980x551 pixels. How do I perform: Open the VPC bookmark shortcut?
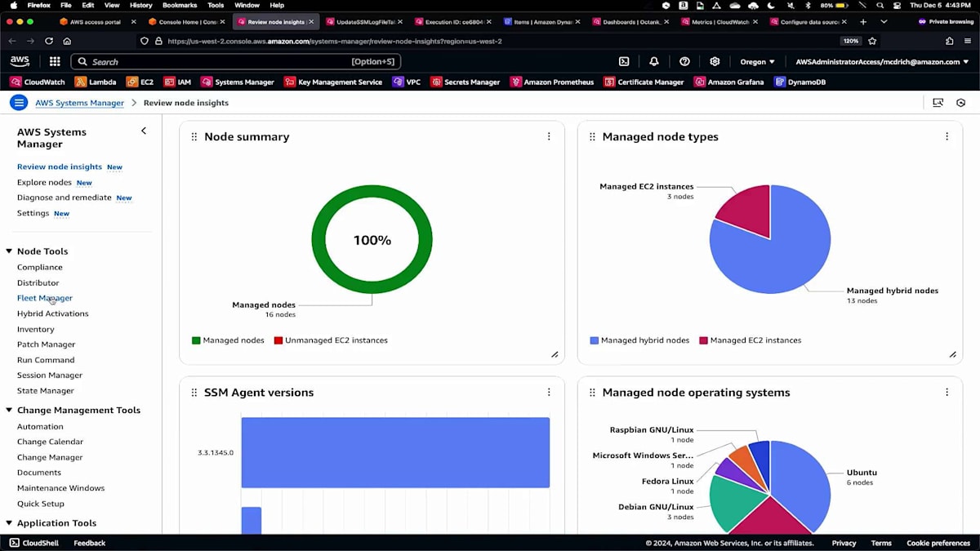click(406, 82)
